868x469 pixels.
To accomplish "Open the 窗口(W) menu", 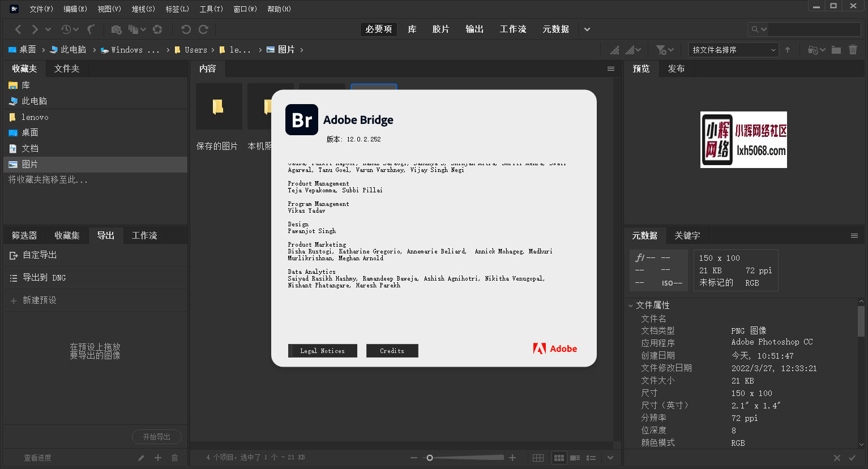I will (245, 9).
